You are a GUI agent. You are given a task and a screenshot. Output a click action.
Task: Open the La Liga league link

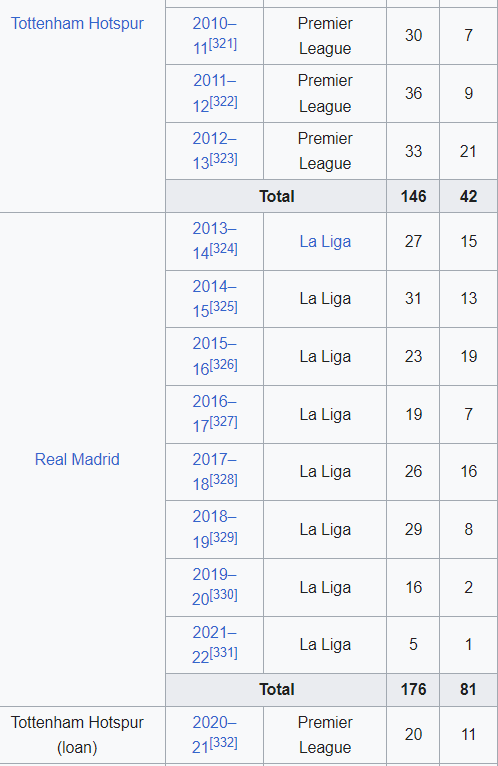[x=325, y=241]
